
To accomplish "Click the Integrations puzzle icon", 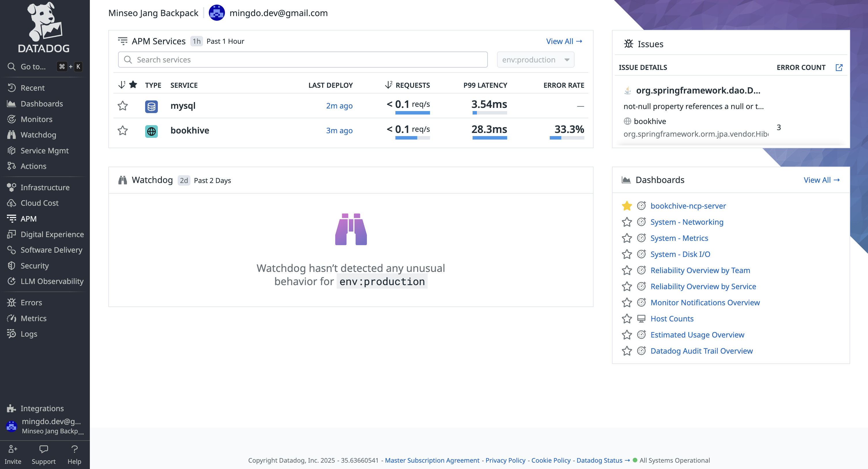I will 12,408.
